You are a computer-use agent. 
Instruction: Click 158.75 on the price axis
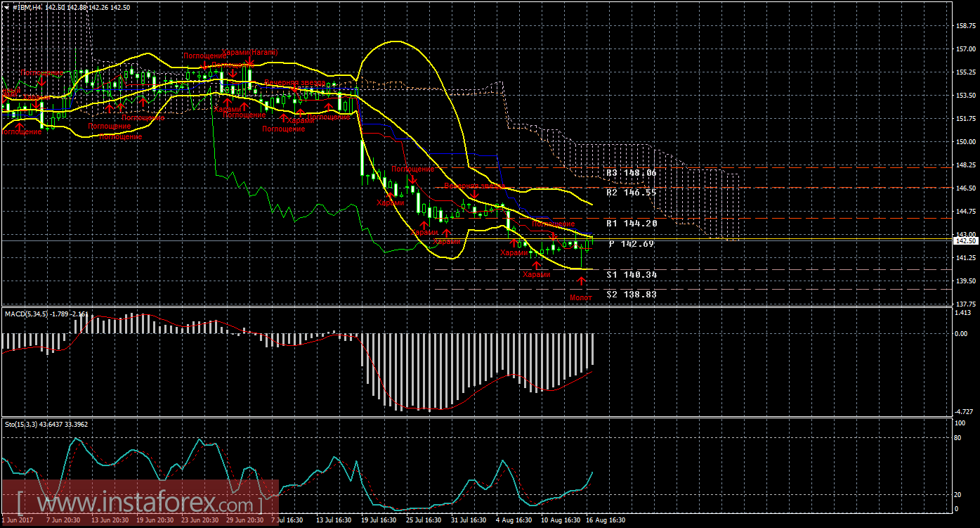(966, 26)
